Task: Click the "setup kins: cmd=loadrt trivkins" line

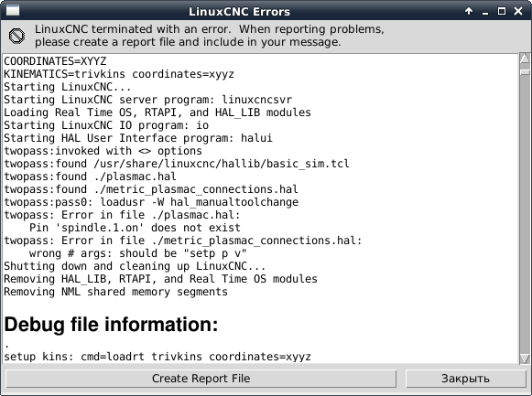Action: coord(157,357)
